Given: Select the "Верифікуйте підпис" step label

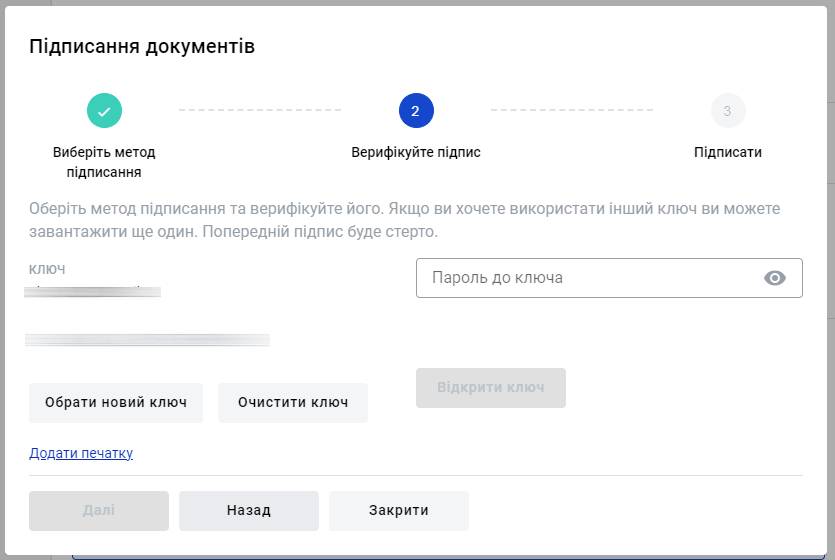Looking at the screenshot, I should click(x=416, y=153).
